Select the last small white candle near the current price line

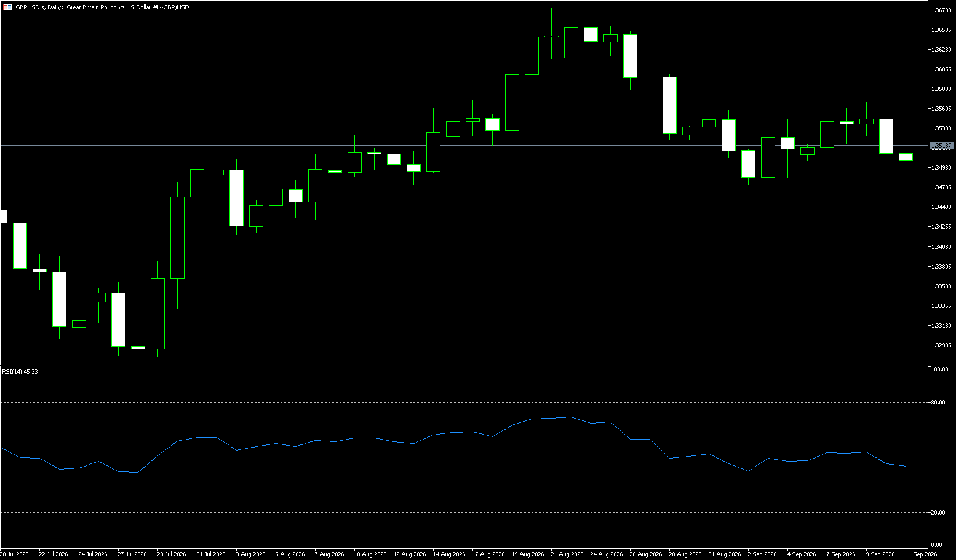(906, 157)
